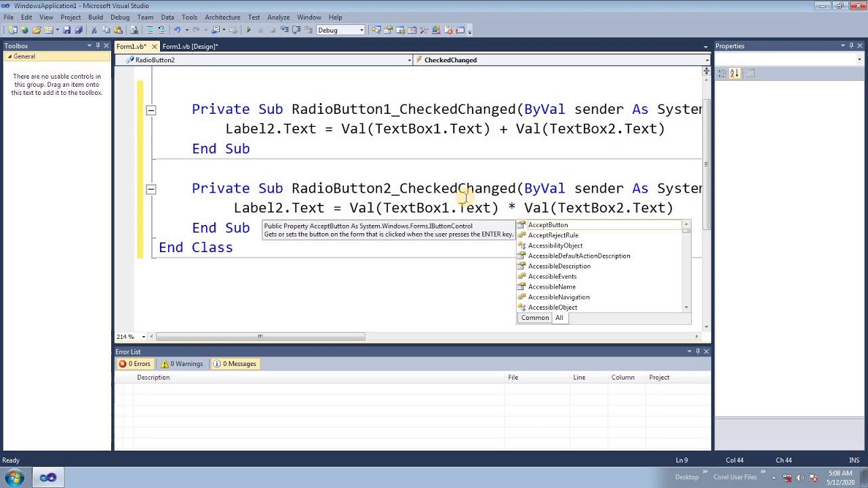The width and height of the screenshot is (868, 488).
Task: Click the Windows Start button
Action: click(x=14, y=477)
